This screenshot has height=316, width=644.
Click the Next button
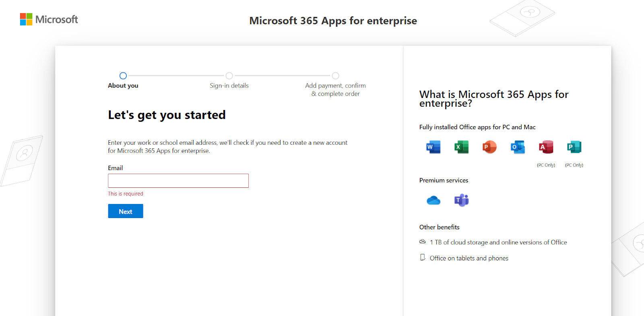click(x=126, y=211)
